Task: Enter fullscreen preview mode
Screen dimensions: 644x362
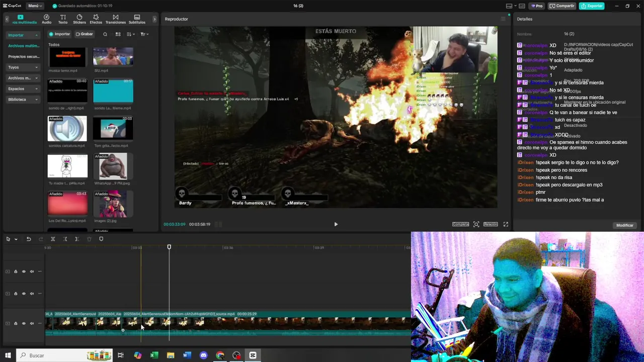Action: pos(506,224)
